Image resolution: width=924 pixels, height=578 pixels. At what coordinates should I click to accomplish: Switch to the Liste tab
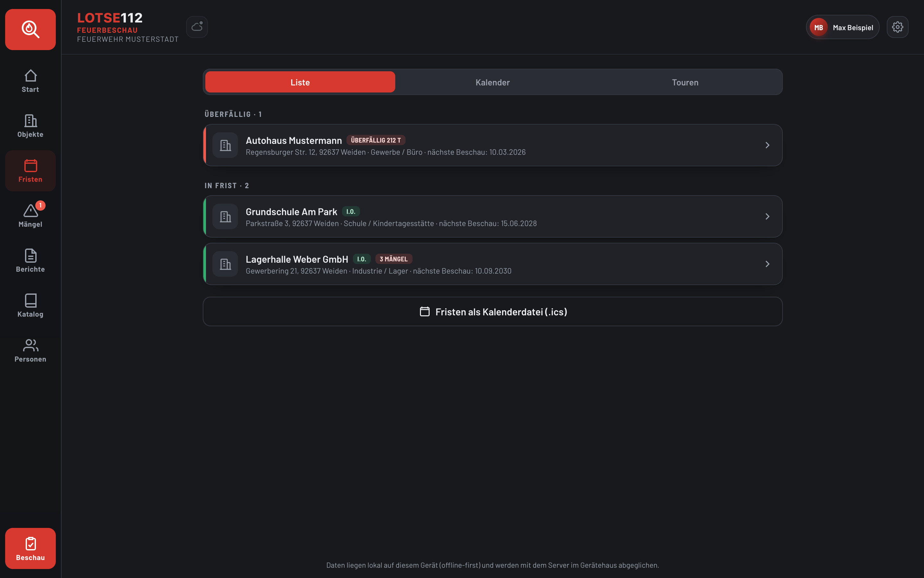pyautogui.click(x=300, y=82)
